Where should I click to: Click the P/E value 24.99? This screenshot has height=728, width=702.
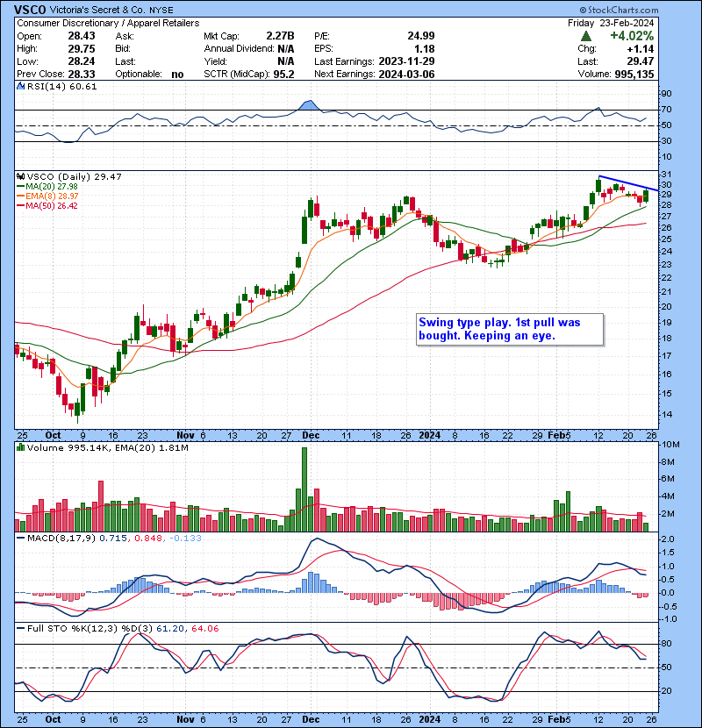421,36
